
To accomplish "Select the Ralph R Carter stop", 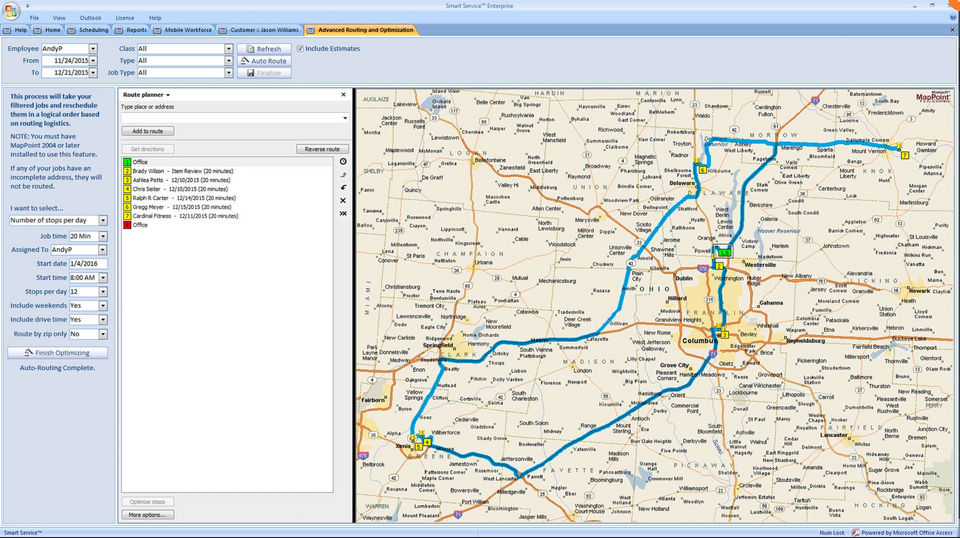I will [227, 198].
